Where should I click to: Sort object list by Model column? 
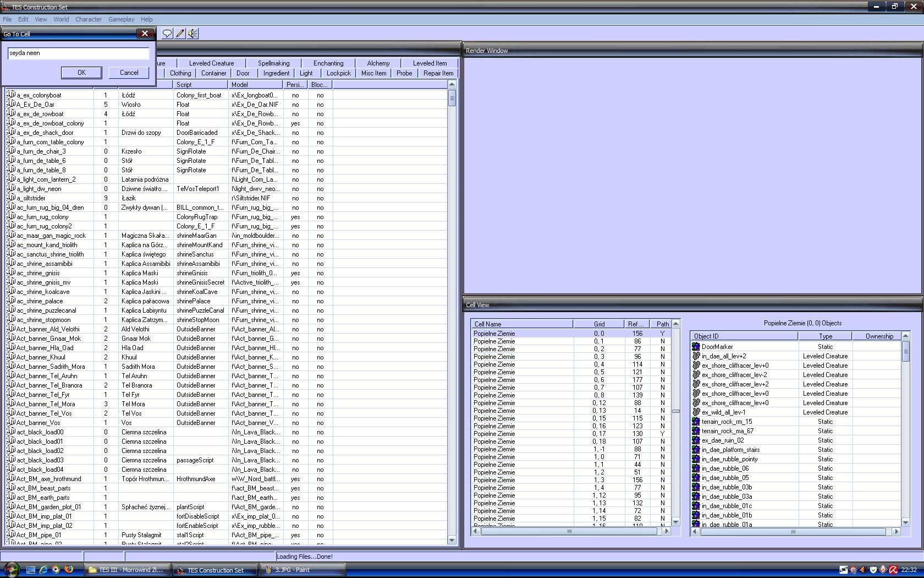pos(256,85)
